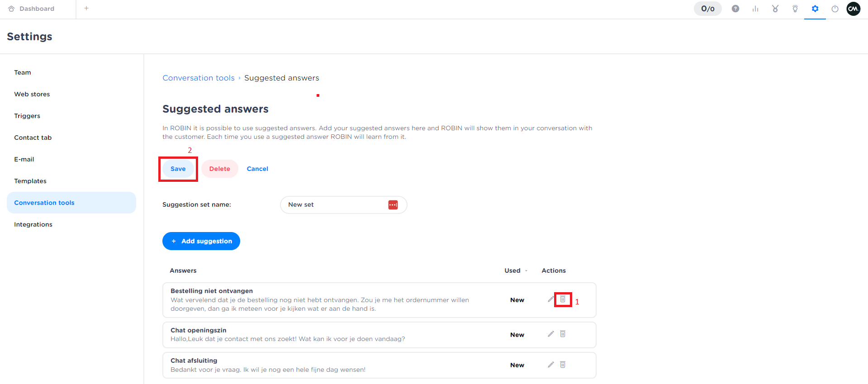
Task: Delete the 'Chat afsluiting' answer
Action: (563, 365)
